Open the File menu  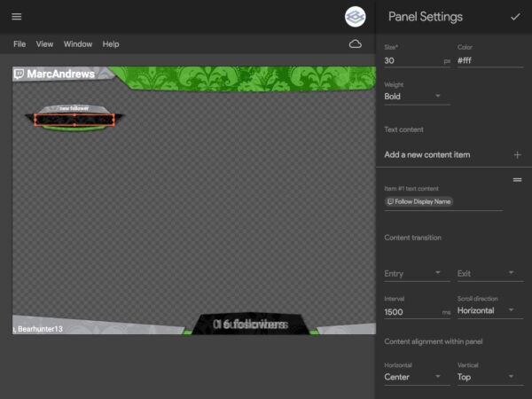pos(20,44)
